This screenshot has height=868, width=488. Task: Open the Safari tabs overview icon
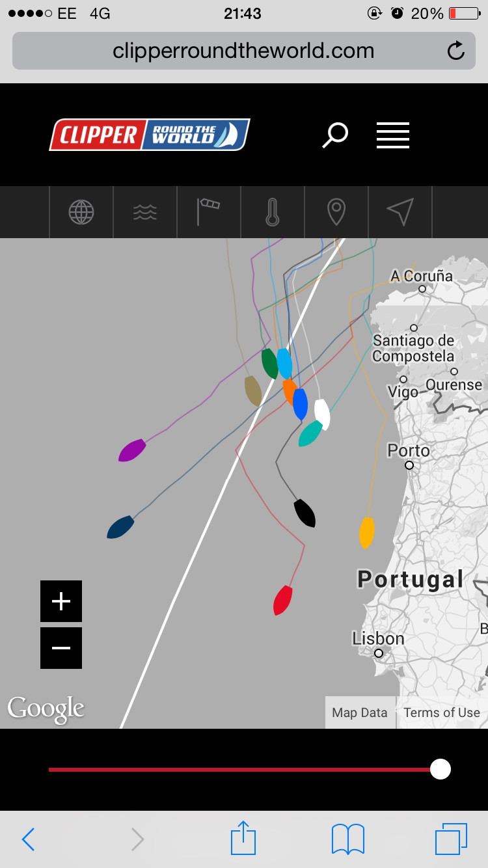coord(451,839)
